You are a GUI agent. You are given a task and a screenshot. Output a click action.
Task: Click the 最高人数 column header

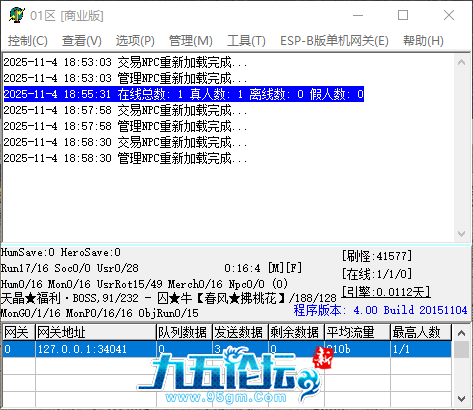421,332
